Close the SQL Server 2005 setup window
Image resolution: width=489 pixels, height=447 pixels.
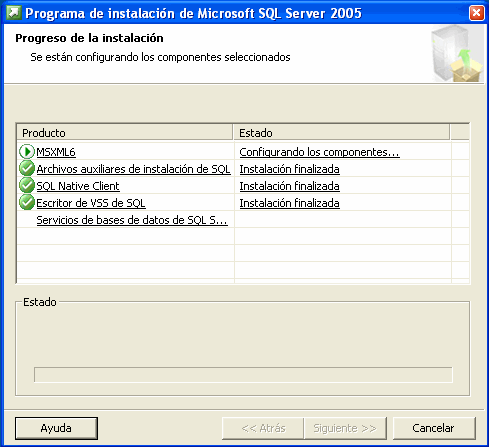click(x=476, y=13)
